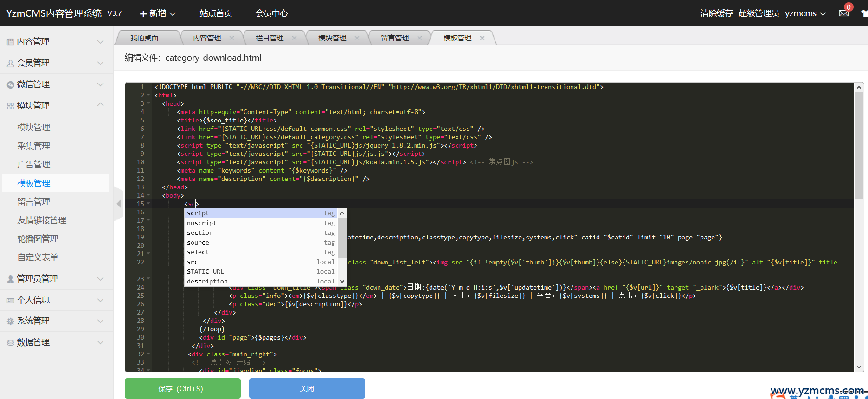This screenshot has width=868, height=399.
Task: Click the 系统管理 gear icon
Action: pyautogui.click(x=10, y=321)
